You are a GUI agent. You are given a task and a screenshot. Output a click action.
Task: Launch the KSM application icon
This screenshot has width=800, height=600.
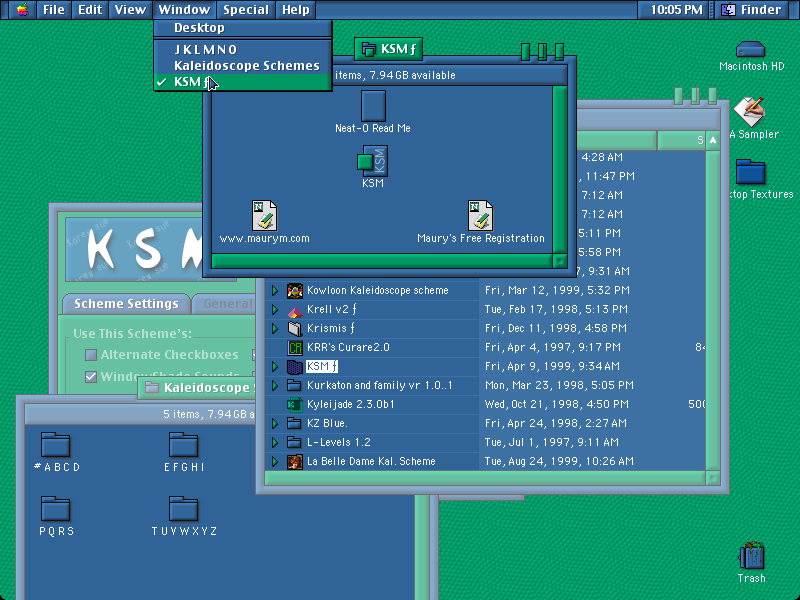pyautogui.click(x=373, y=161)
